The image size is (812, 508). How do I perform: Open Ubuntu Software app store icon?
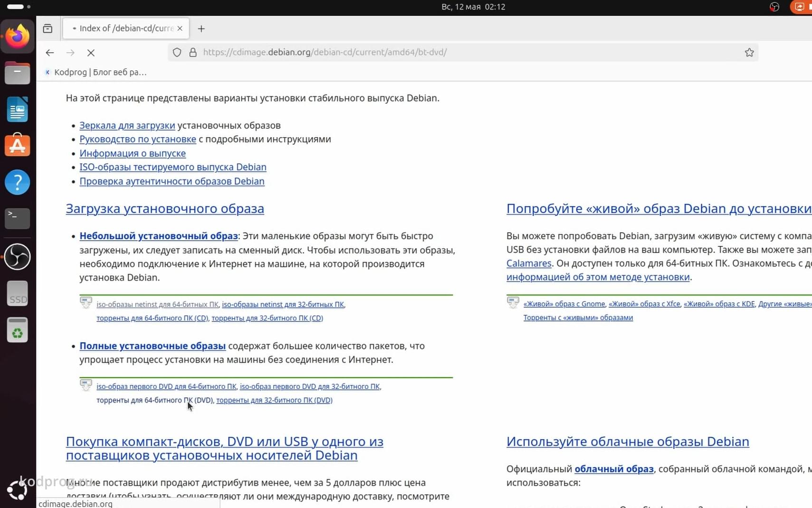pyautogui.click(x=18, y=145)
